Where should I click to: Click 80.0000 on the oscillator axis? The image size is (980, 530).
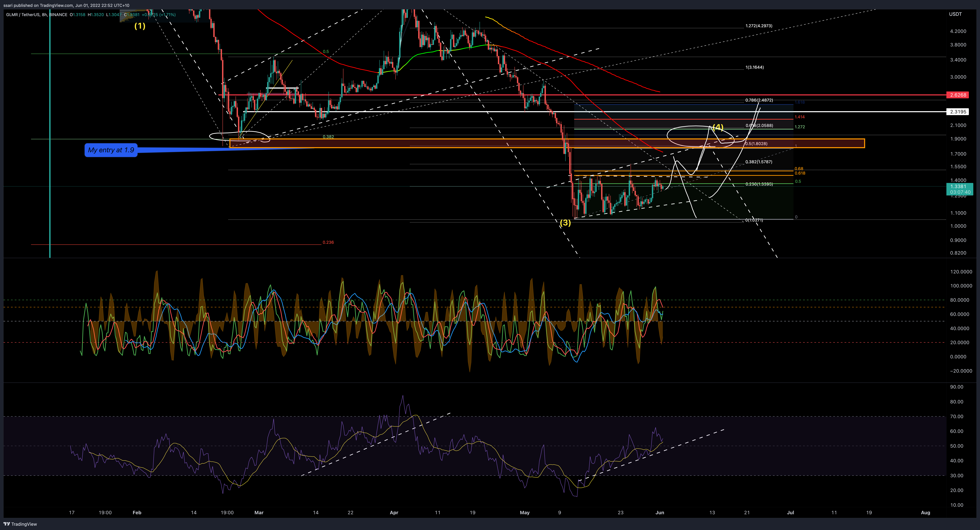pyautogui.click(x=959, y=300)
